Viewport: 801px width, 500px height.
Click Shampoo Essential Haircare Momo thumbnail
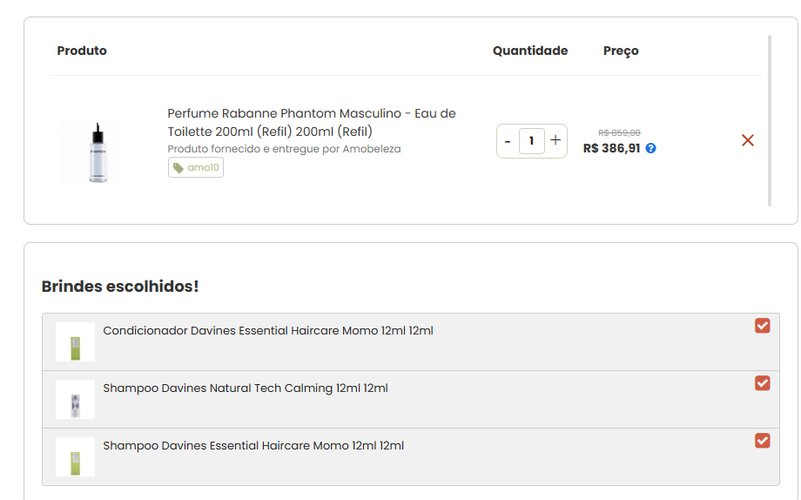tap(75, 456)
